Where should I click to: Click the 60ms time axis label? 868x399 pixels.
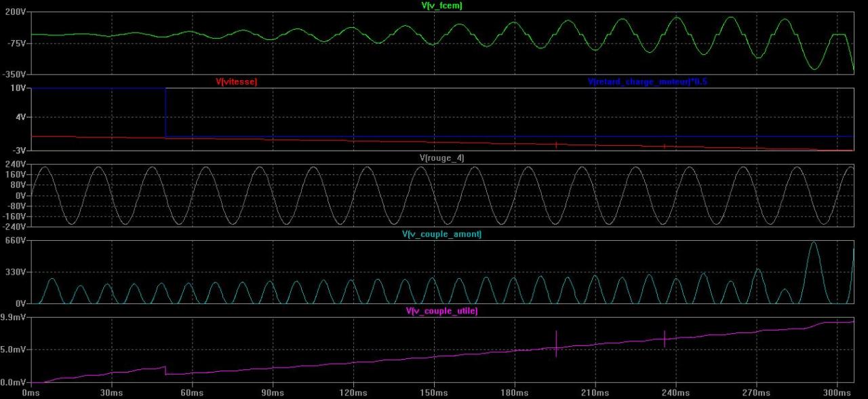(x=193, y=393)
